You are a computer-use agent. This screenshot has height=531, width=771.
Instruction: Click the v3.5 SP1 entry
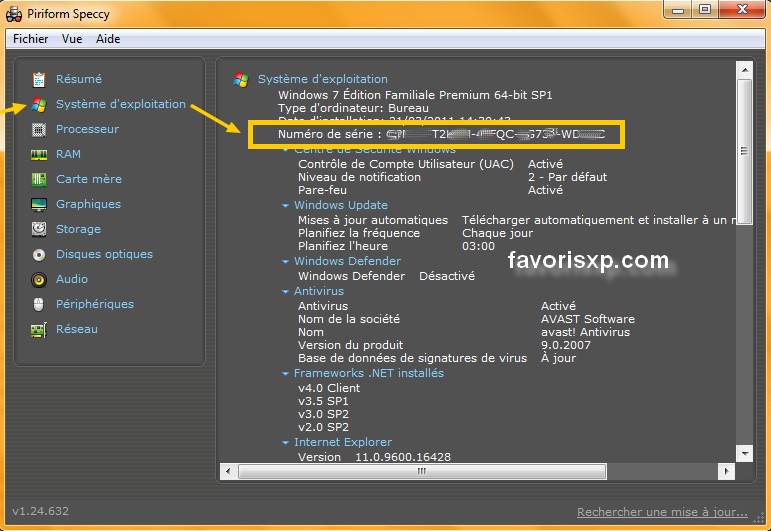coord(323,401)
